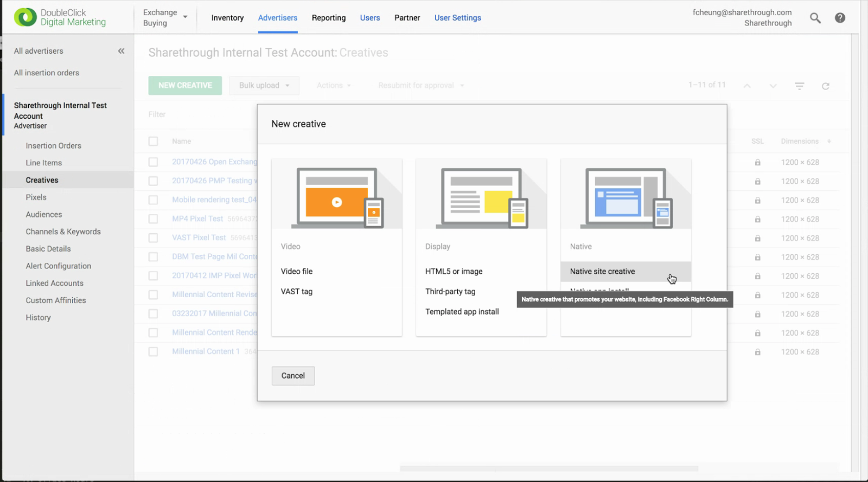
Task: Open the filter list icon above table
Action: point(799,86)
